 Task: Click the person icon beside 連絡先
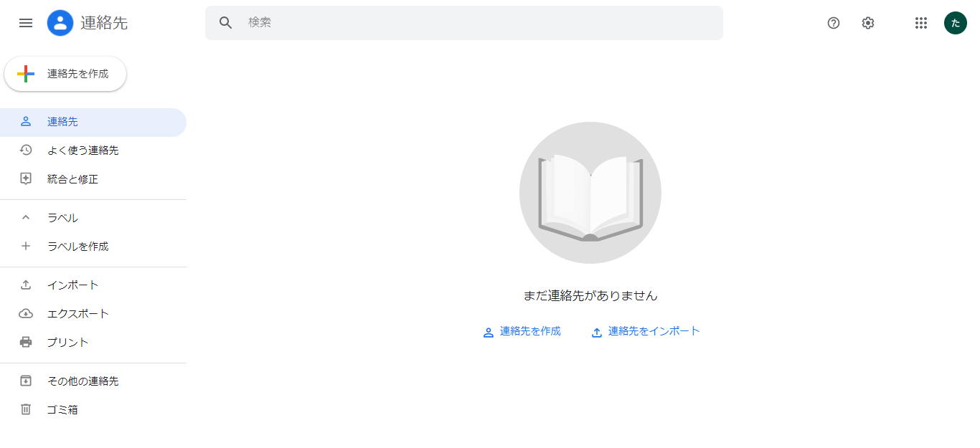pos(26,122)
